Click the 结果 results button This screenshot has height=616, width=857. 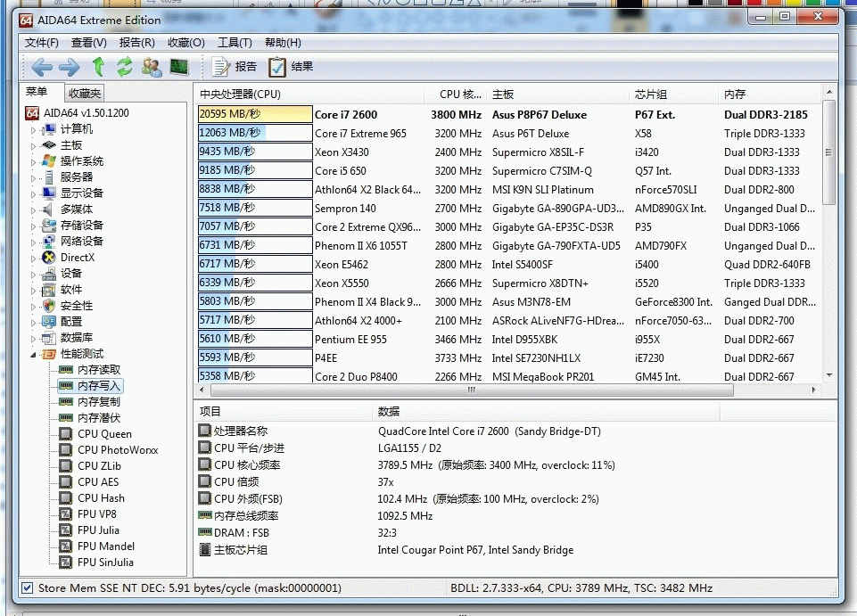[291, 67]
